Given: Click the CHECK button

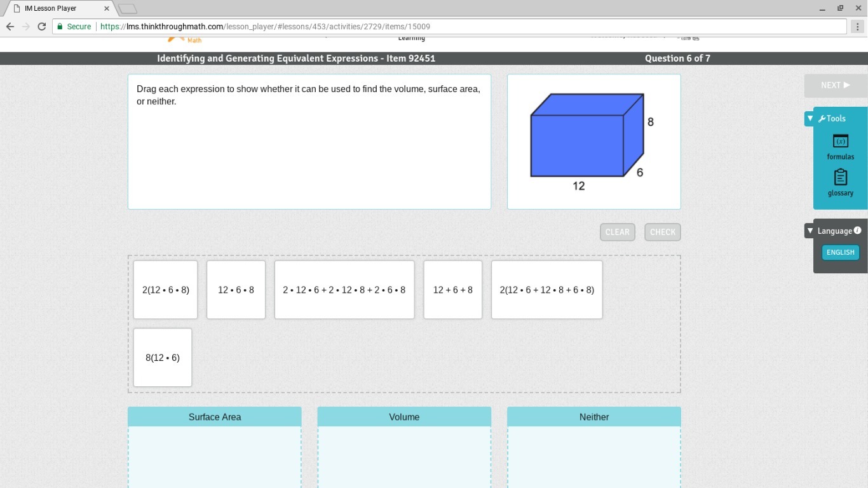Looking at the screenshot, I should point(663,232).
